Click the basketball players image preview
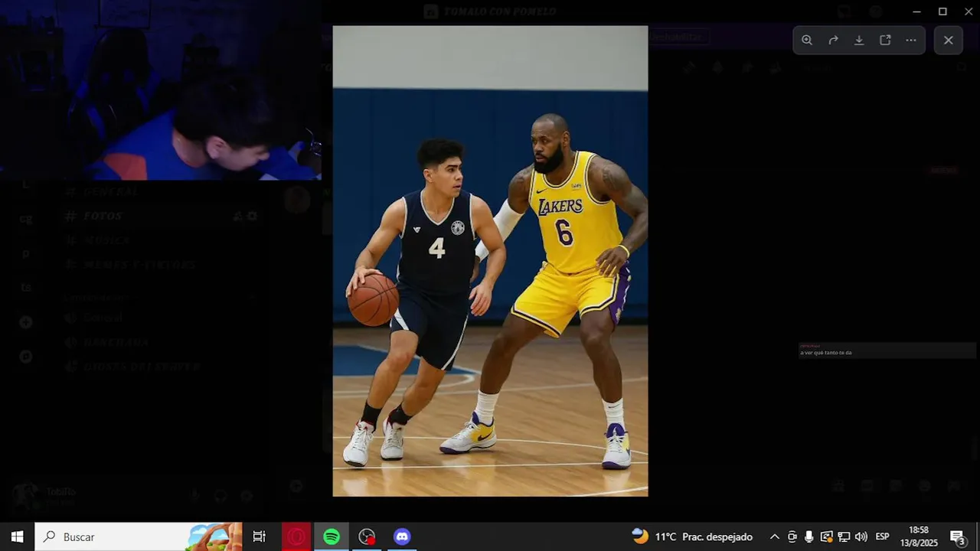Screen dimensions: 980x551 click(x=490, y=261)
